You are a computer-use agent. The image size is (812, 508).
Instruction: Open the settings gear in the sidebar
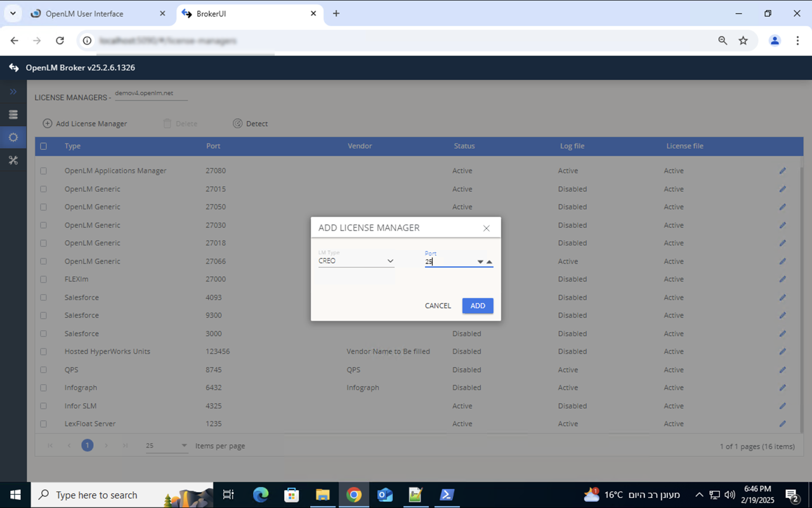tap(13, 137)
